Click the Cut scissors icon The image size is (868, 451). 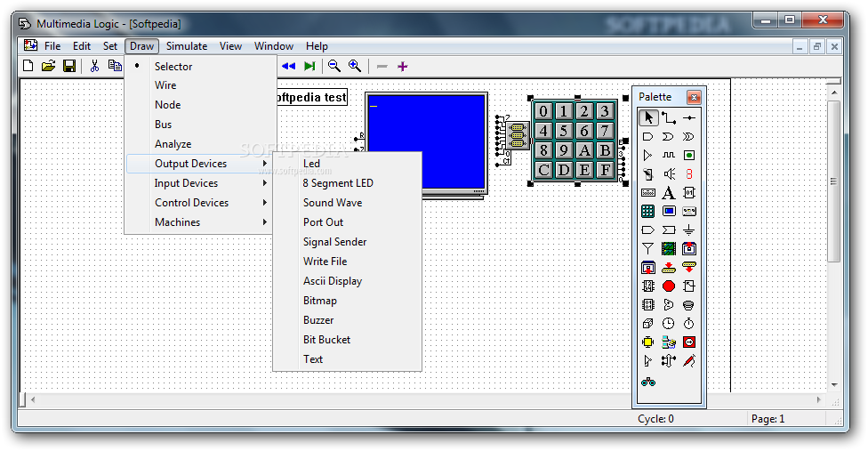tap(94, 67)
